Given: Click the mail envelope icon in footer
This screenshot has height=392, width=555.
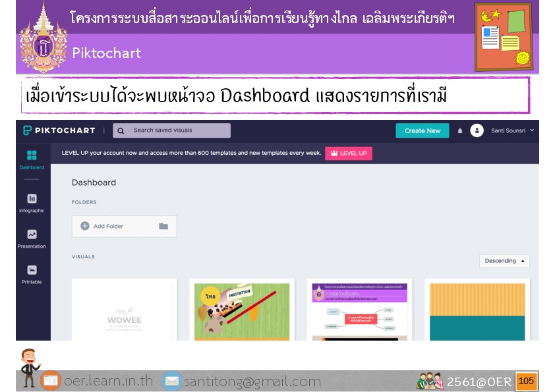Looking at the screenshot, I should coord(172,381).
